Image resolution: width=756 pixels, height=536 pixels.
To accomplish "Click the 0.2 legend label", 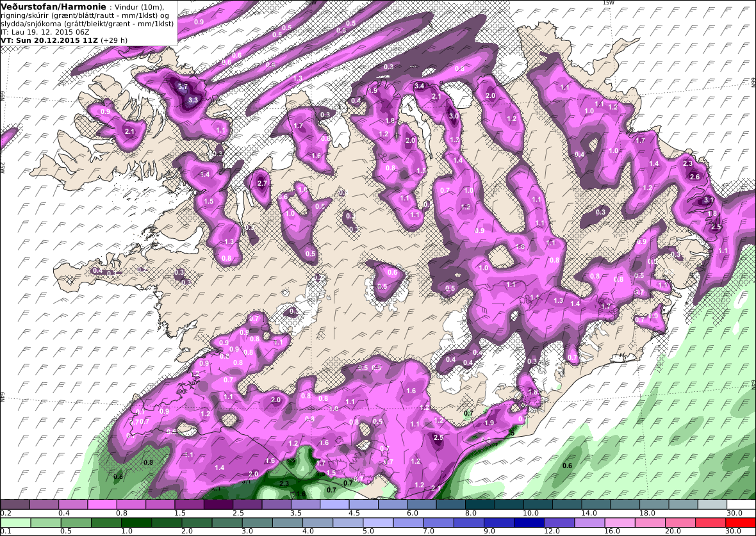I will [x=6, y=514].
